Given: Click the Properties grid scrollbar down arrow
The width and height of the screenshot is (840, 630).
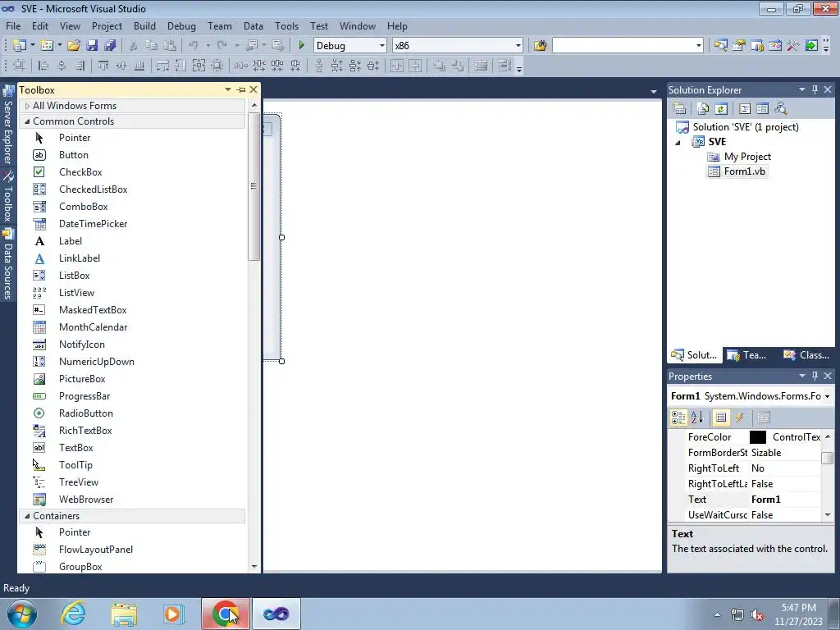Looking at the screenshot, I should tap(828, 515).
